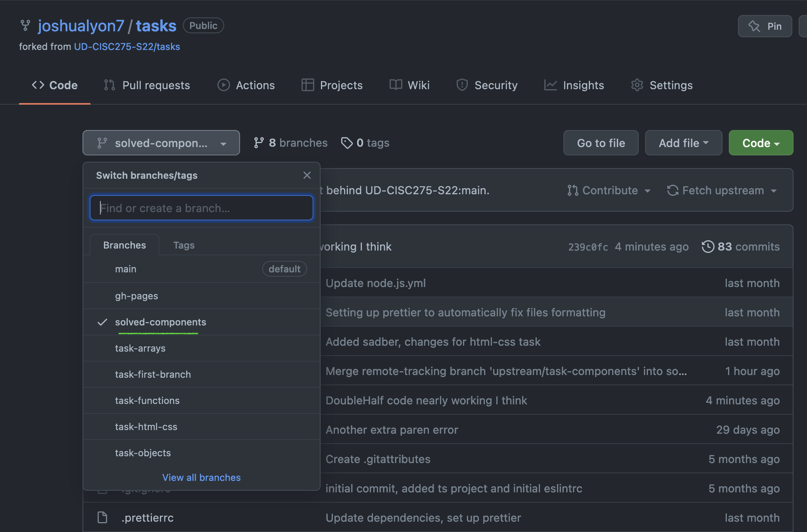This screenshot has height=532, width=807.
Task: Select the Branches tab in popup
Action: point(125,245)
